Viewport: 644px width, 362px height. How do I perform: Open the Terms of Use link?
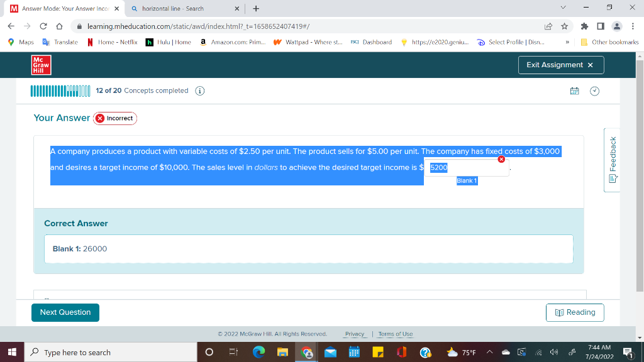394,334
